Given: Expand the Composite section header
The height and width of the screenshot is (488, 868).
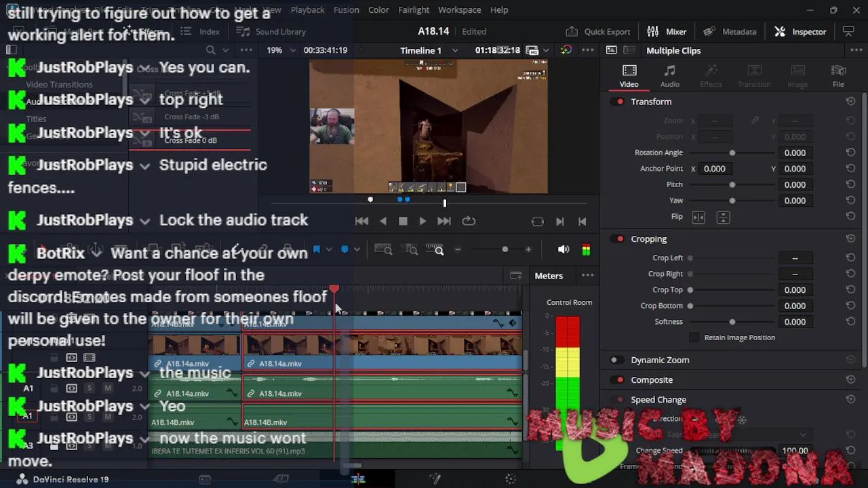Looking at the screenshot, I should pos(652,380).
